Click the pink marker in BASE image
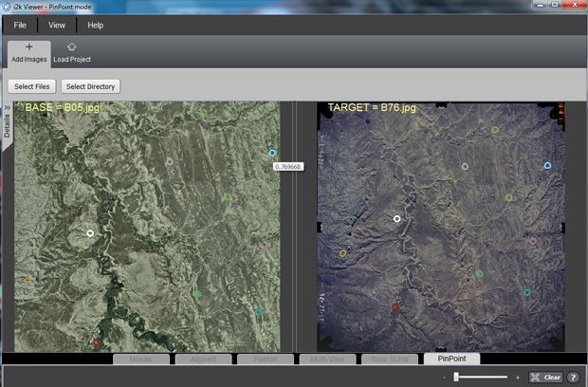The height and width of the screenshot is (387, 588). pos(262,248)
